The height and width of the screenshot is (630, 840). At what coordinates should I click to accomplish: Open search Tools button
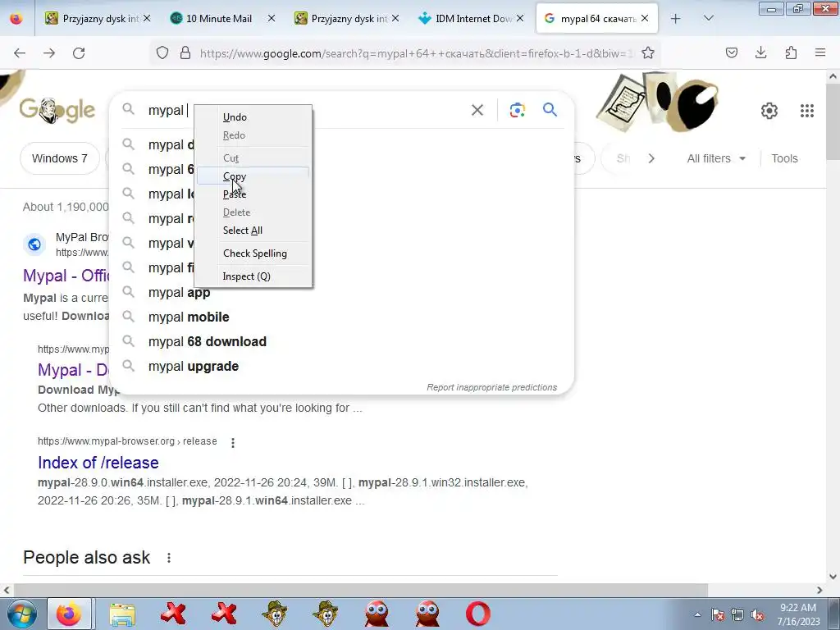click(784, 158)
